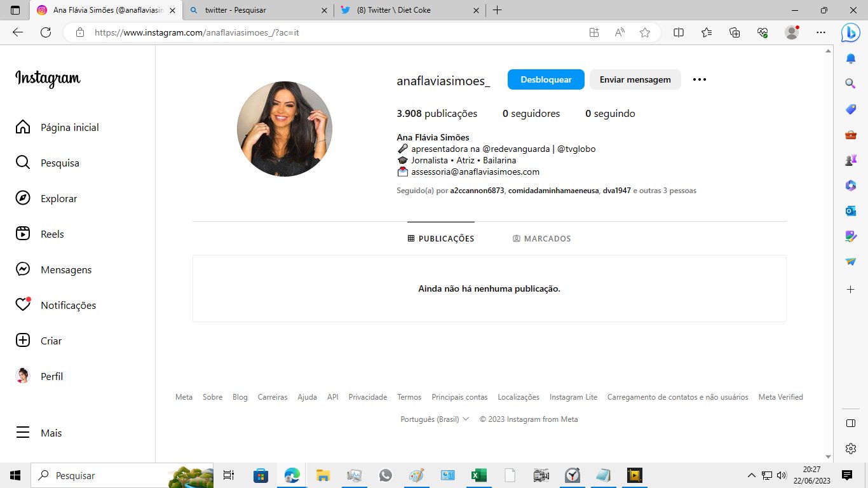Open Excel from the taskbar

(478, 475)
